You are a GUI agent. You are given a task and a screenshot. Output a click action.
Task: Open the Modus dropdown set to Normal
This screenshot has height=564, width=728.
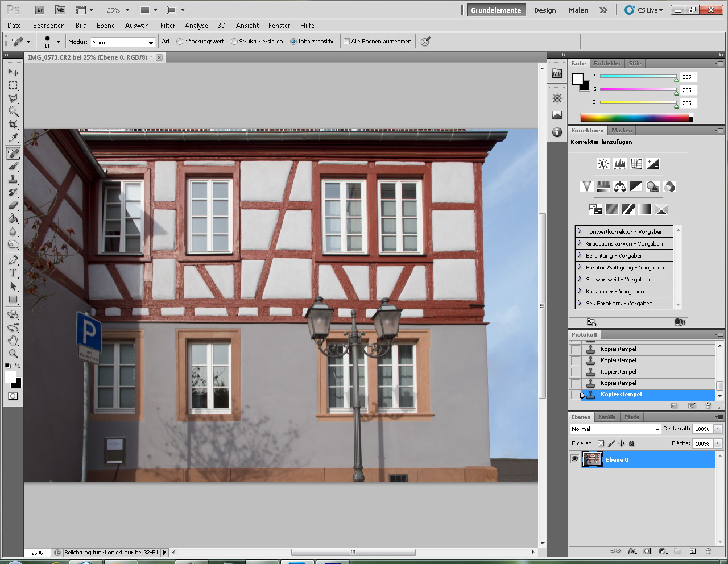point(123,42)
